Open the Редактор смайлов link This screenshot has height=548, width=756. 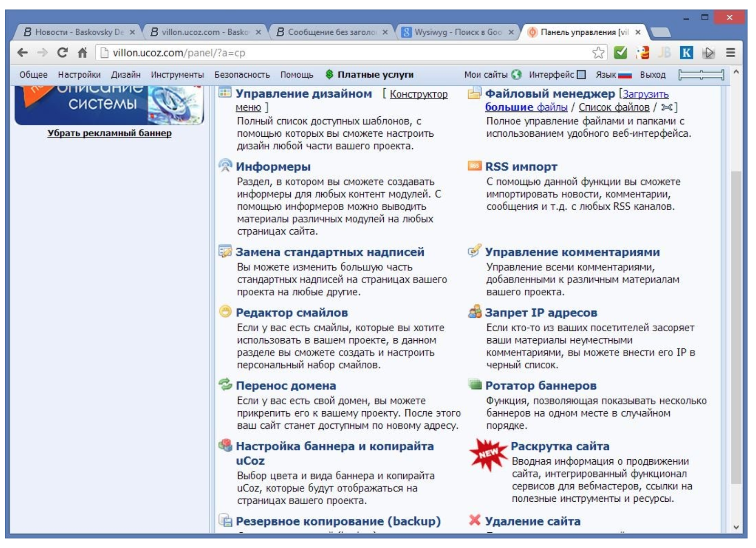[292, 312]
